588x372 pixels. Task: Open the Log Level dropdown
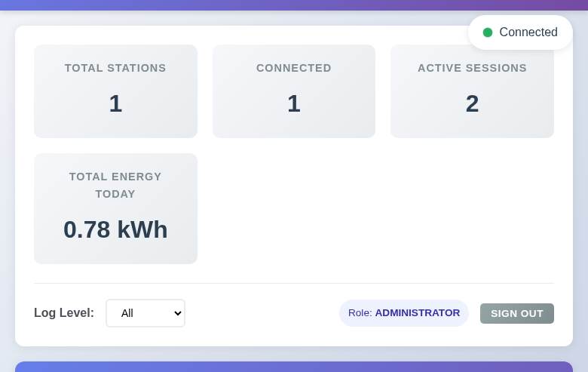click(x=145, y=313)
